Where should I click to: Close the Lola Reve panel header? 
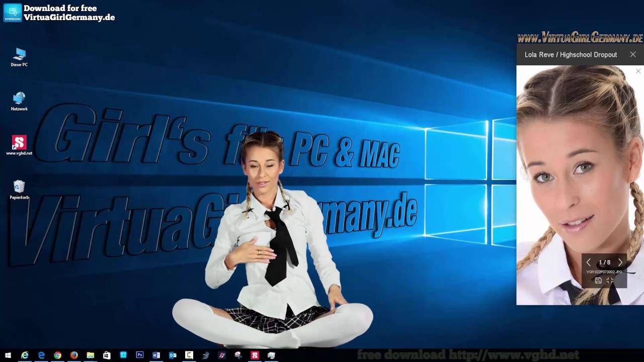pos(633,54)
